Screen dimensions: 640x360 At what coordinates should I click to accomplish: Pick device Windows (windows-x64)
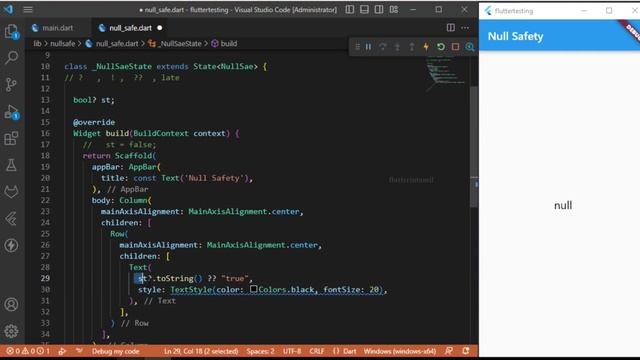point(400,351)
